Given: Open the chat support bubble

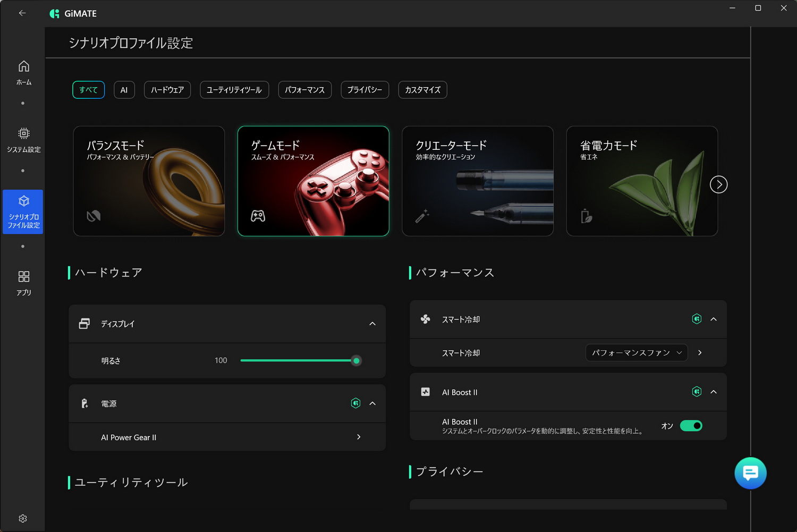Looking at the screenshot, I should tap(750, 473).
